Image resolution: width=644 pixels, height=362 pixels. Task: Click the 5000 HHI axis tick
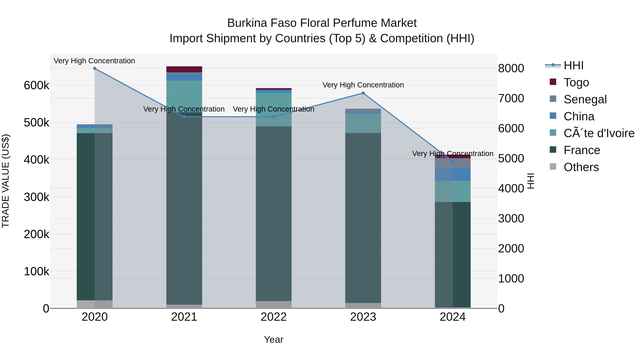511,159
